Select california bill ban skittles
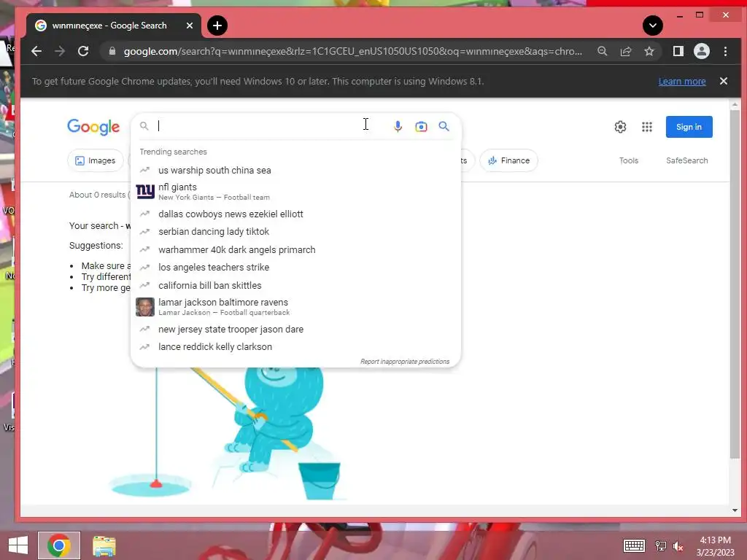The image size is (747, 560). click(295, 286)
